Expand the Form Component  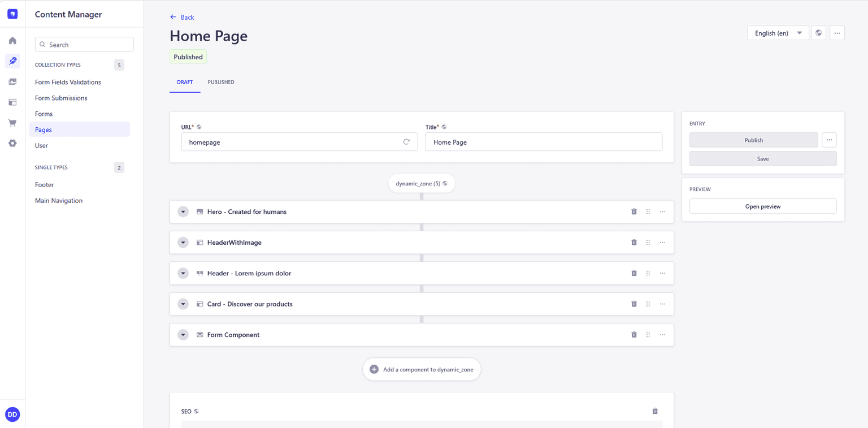click(183, 335)
